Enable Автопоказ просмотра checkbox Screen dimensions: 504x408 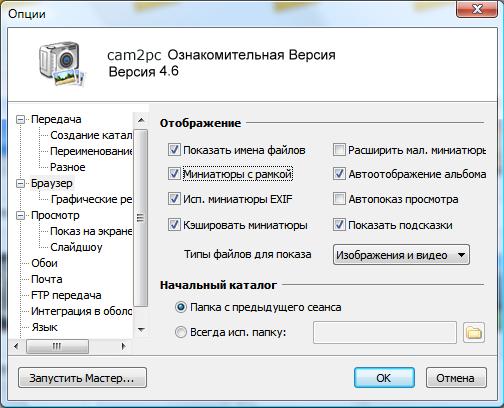point(339,199)
